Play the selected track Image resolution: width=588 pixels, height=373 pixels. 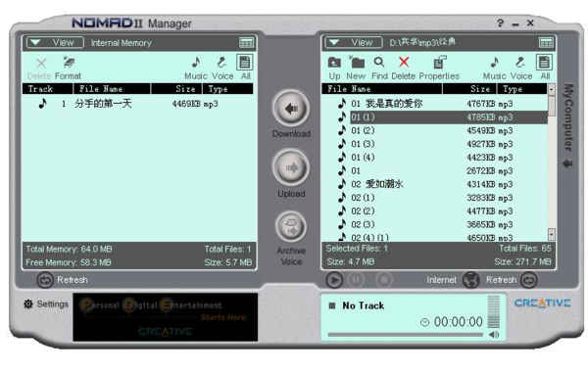[334, 280]
